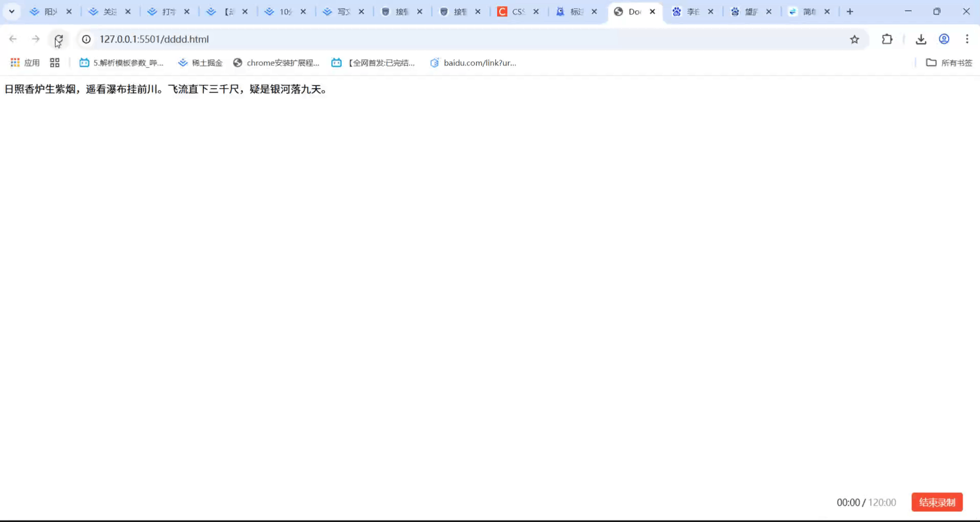The height and width of the screenshot is (522, 980).
Task: Click the back navigation arrow
Action: coord(12,38)
